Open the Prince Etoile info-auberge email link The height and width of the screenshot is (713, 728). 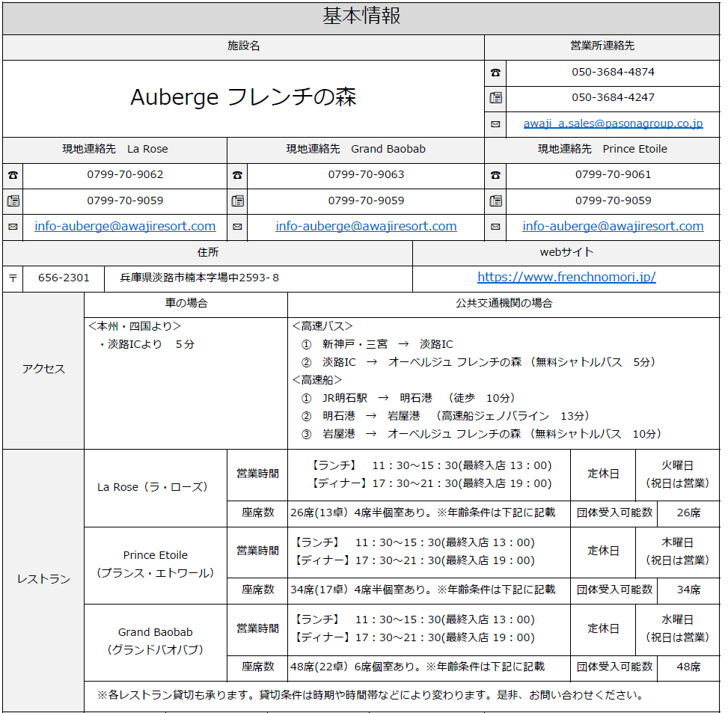(x=613, y=226)
